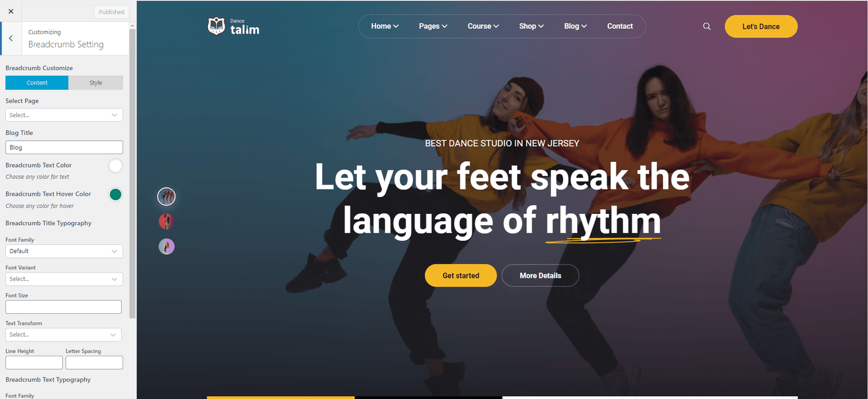Select the second red slider thumbnail
The height and width of the screenshot is (399, 868).
[167, 221]
